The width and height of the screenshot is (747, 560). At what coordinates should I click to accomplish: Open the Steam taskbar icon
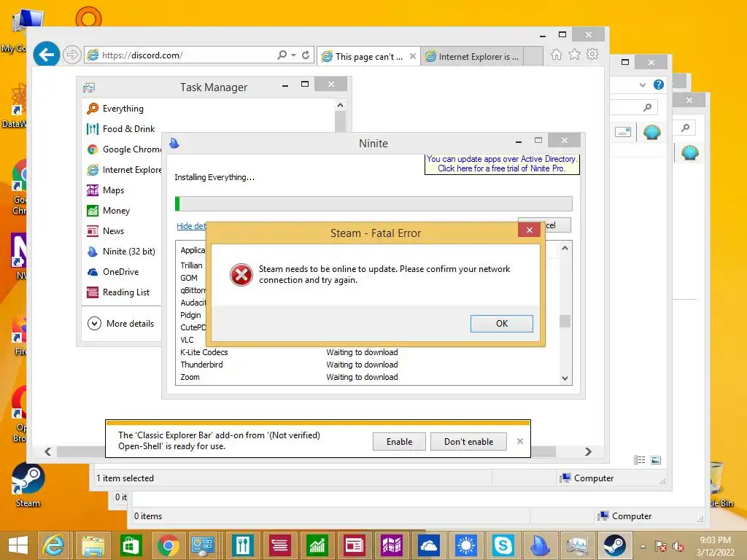point(614,545)
